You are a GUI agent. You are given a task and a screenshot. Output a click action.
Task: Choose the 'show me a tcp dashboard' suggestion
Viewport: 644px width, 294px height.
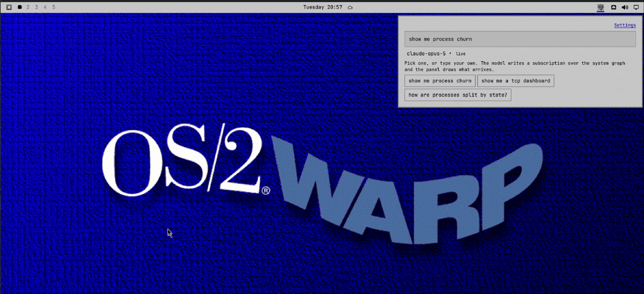[516, 81]
